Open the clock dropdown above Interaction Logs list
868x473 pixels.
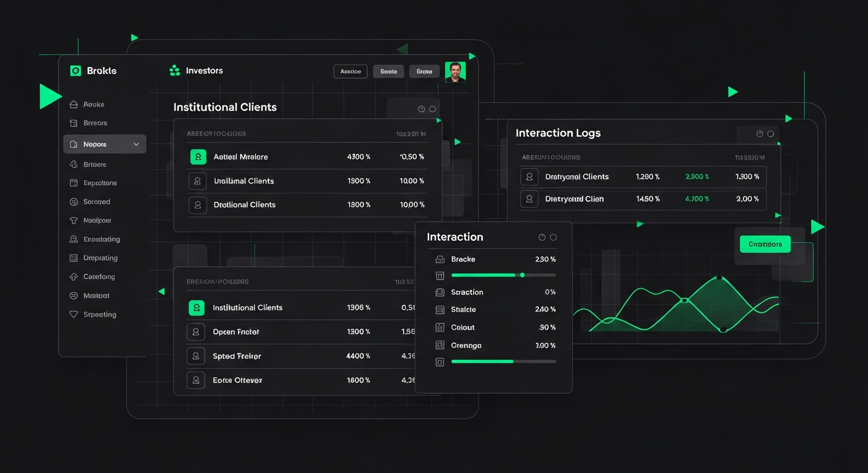point(761,134)
